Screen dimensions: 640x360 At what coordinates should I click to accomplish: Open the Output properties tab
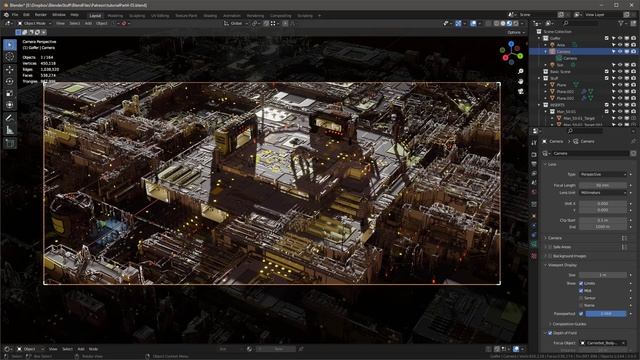[x=534, y=164]
